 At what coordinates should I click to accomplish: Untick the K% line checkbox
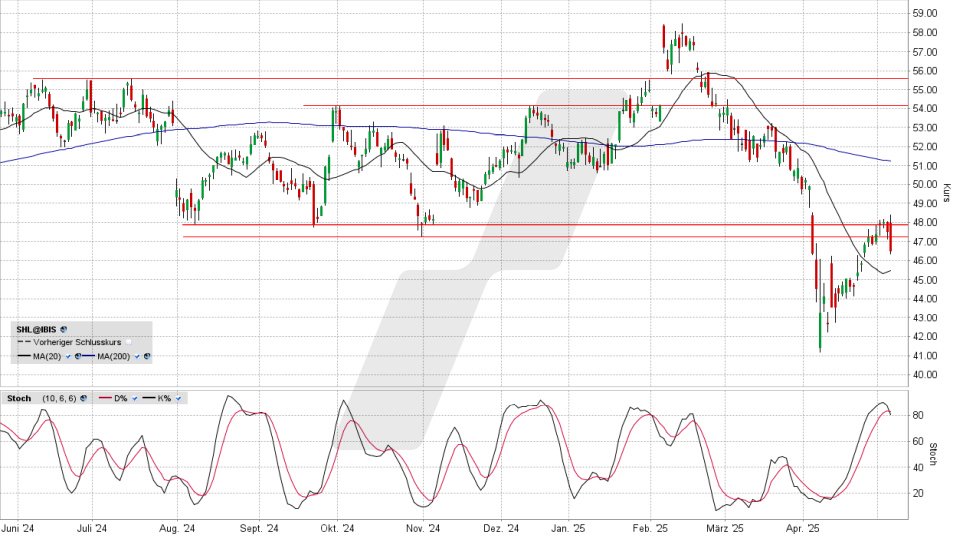click(178, 398)
